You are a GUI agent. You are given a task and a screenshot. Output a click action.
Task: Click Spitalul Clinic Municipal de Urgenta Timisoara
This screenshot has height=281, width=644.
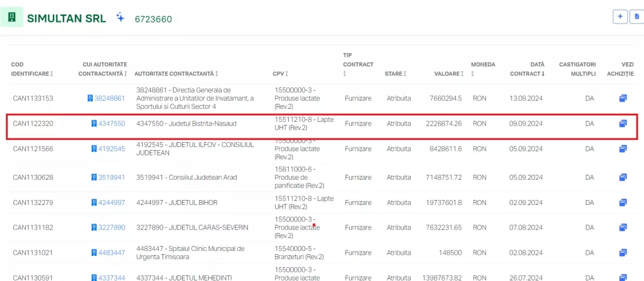pos(191,253)
